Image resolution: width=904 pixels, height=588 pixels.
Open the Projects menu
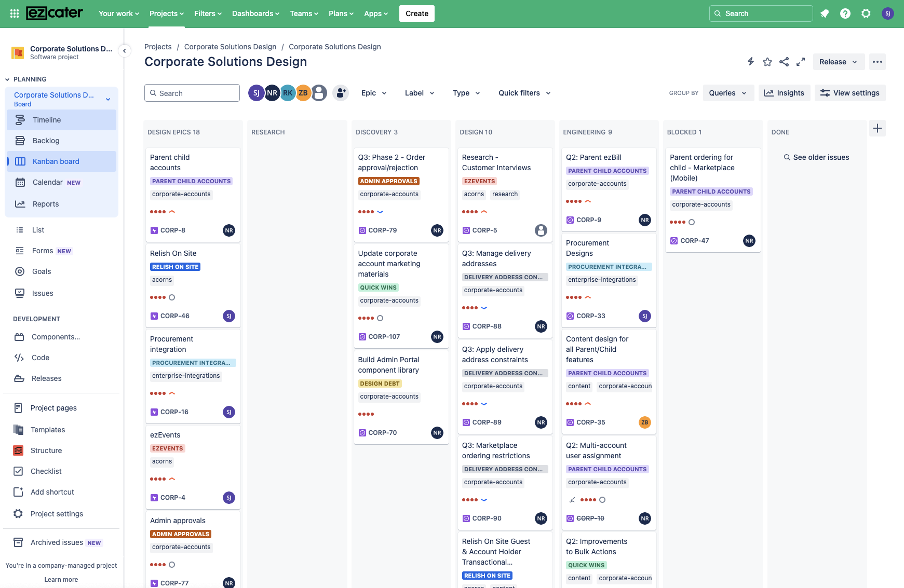(x=167, y=13)
